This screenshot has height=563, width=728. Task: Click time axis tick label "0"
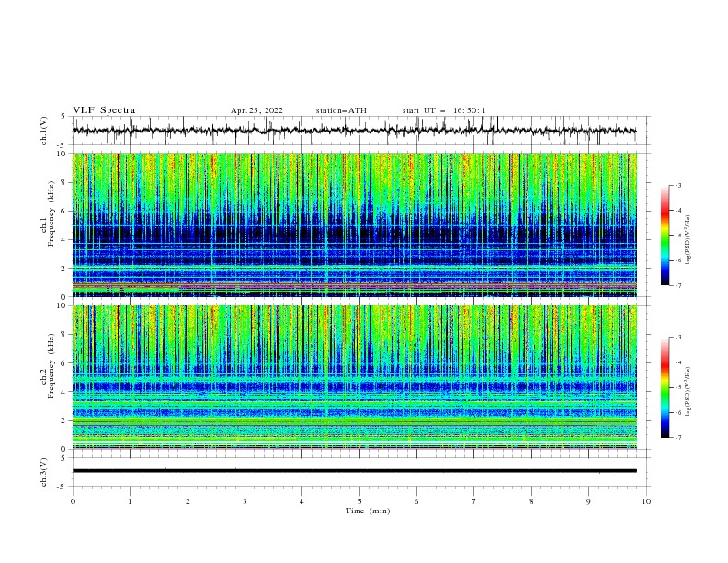coord(73,501)
